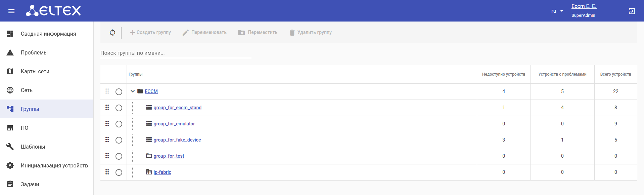The image size is (644, 195).
Task: Collapse the ECCM group tree
Action: pos(133,91)
